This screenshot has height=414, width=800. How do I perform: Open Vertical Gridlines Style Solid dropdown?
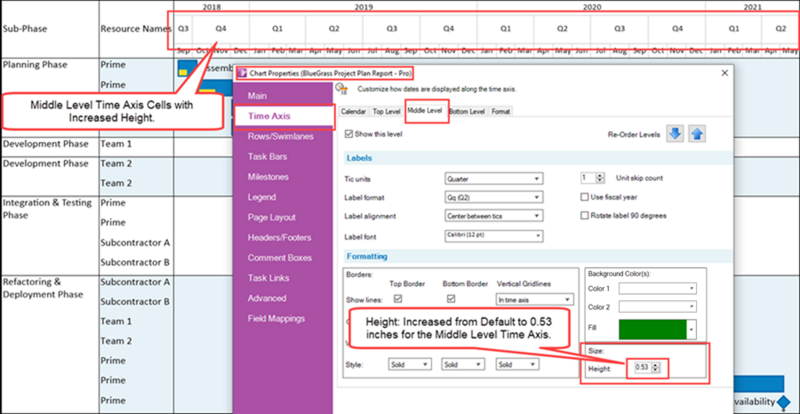[517, 364]
